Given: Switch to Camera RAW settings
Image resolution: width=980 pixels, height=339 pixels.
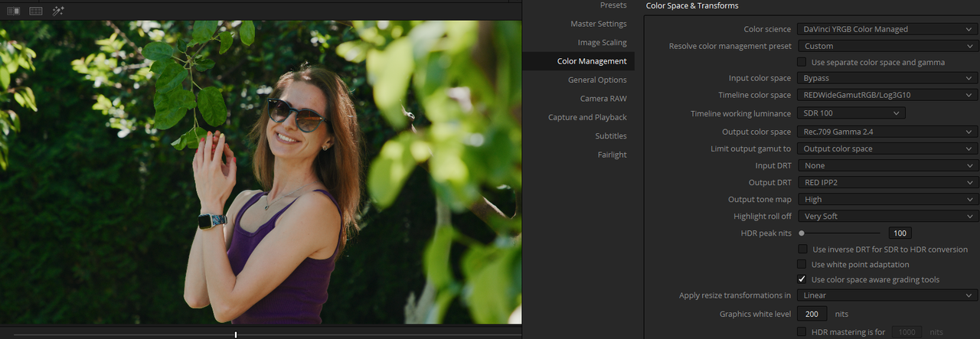Looking at the screenshot, I should [603, 99].
